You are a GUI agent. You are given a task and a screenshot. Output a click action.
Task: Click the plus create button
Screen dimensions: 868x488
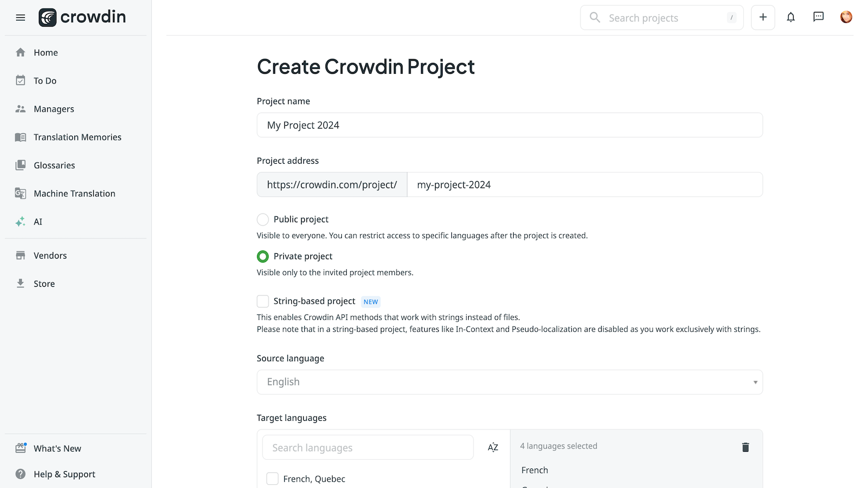(763, 17)
